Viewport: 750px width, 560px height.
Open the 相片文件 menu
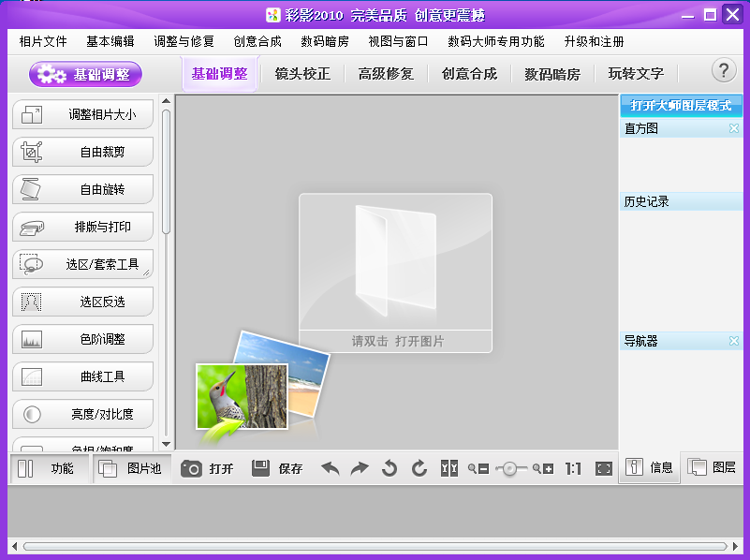click(43, 41)
